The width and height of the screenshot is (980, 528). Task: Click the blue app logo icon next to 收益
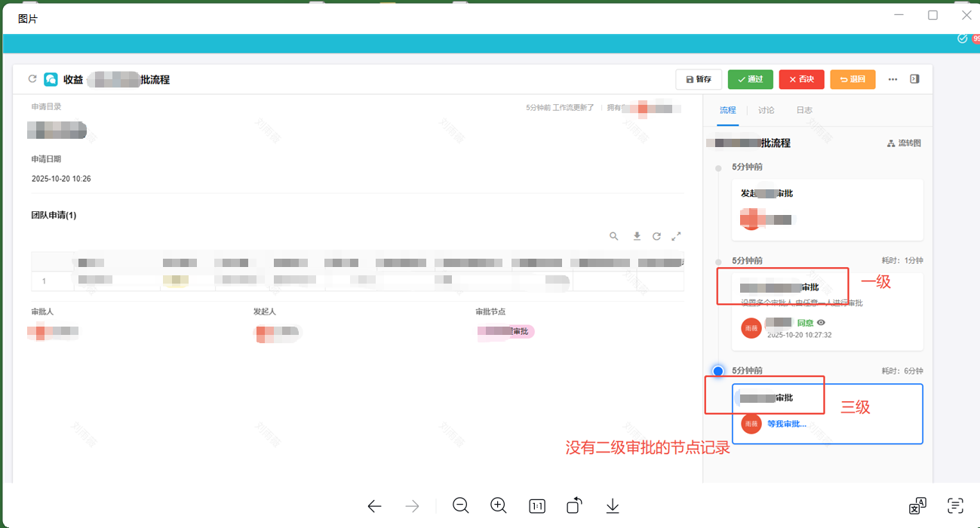(x=51, y=79)
